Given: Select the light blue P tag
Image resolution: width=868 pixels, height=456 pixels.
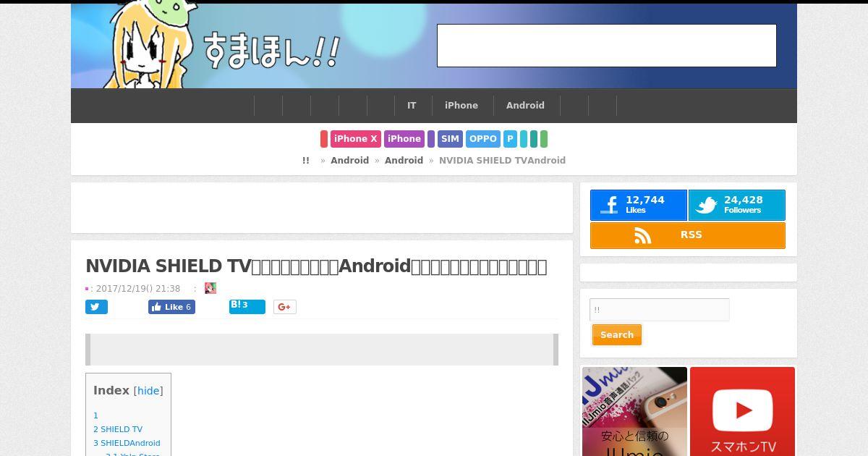Looking at the screenshot, I should coord(511,139).
